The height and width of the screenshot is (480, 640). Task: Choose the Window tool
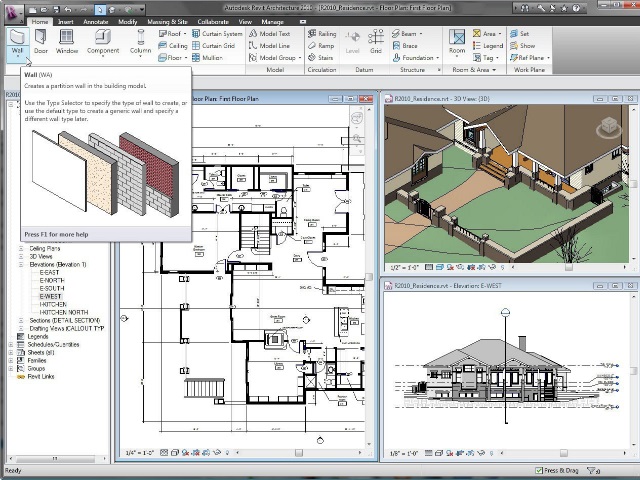67,39
